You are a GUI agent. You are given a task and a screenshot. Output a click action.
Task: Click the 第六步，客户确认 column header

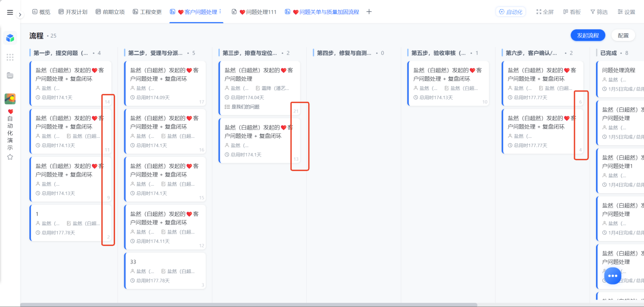[x=532, y=53]
